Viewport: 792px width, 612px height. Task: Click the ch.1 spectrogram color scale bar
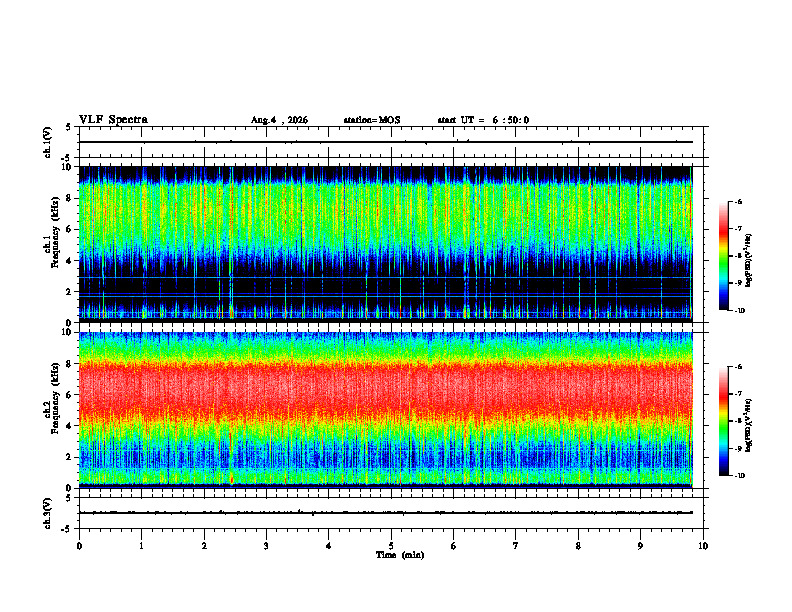pos(723,256)
